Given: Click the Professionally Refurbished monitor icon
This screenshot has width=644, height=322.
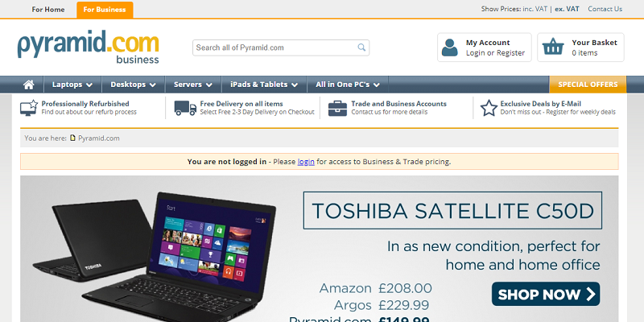Looking at the screenshot, I should (x=29, y=108).
